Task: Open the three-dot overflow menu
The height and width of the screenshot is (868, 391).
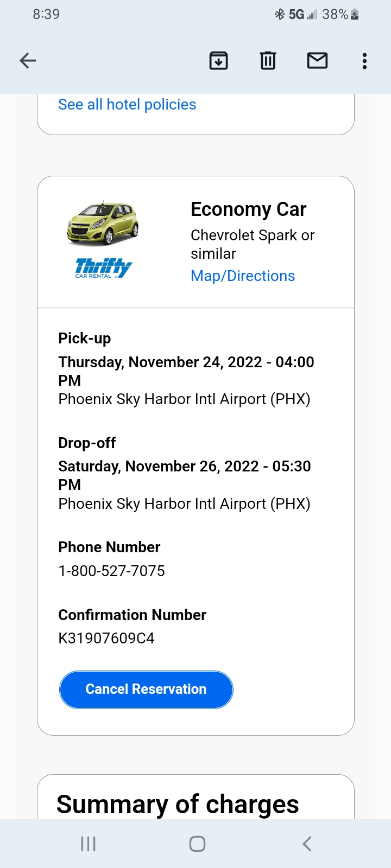Action: point(364,61)
